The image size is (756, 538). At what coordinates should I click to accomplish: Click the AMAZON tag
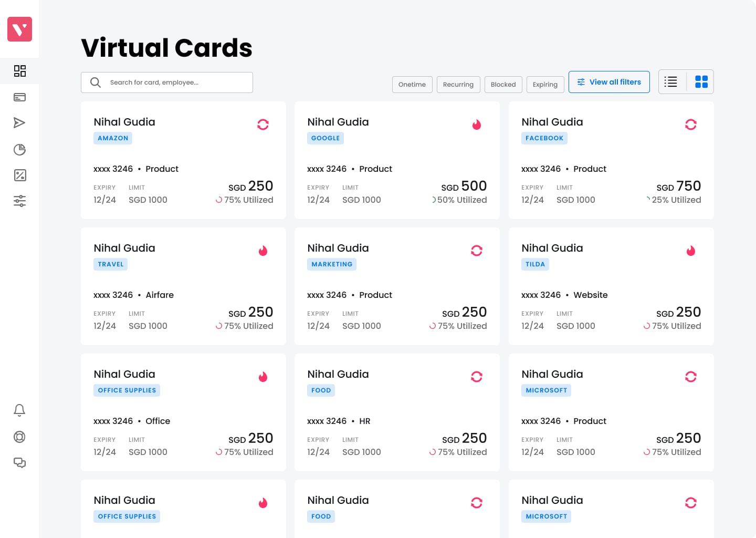click(113, 138)
